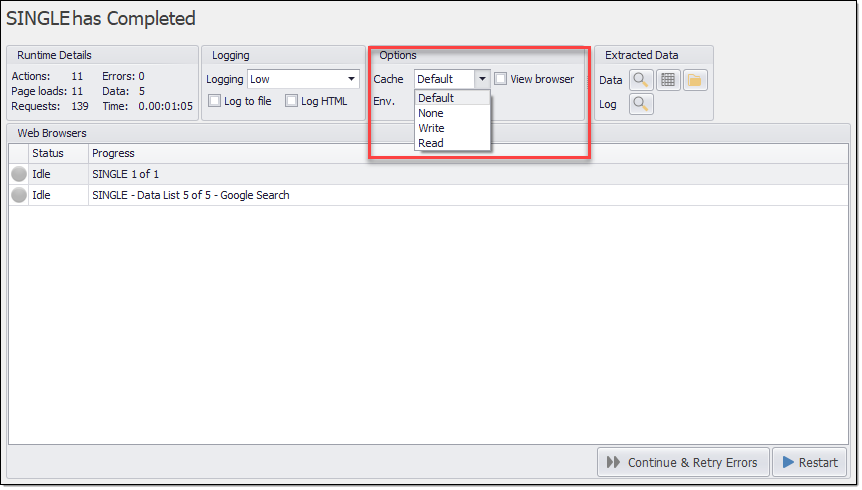Click the Status column header
This screenshot has width=862, height=490.
point(48,153)
